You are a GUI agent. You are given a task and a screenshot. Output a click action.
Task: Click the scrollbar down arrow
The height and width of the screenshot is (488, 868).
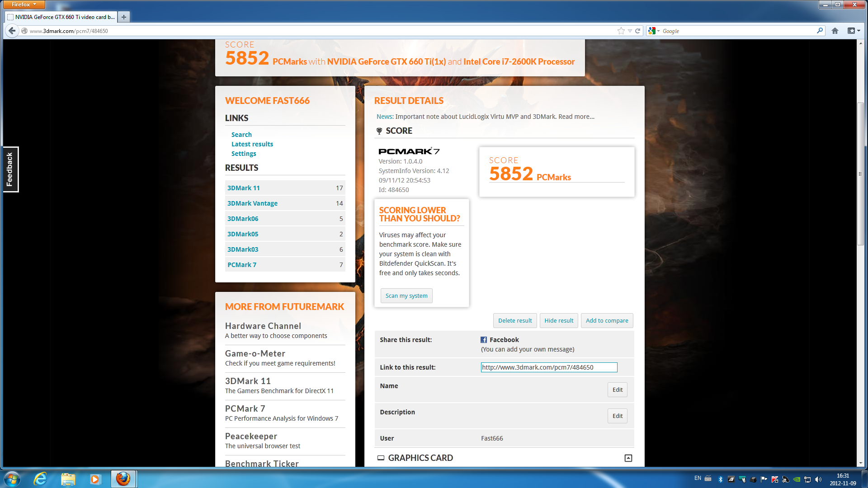[x=860, y=463]
